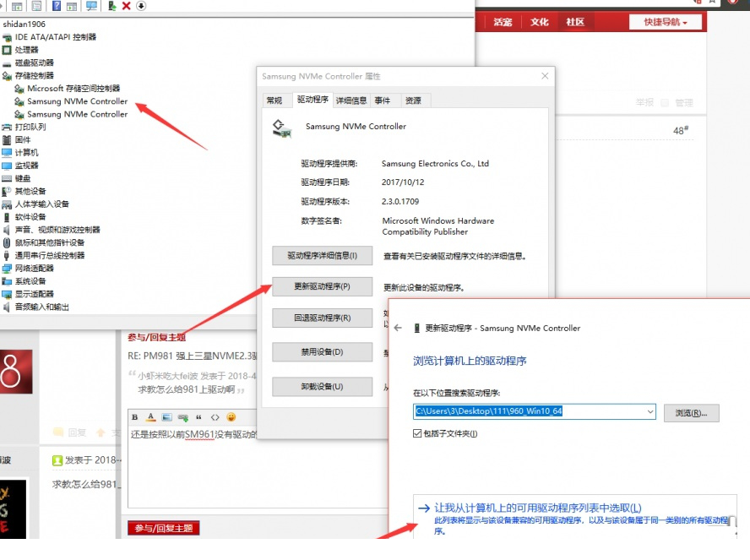This screenshot has height=560, width=750.
Task: Switch to the 驱动程序 tab
Action: (312, 100)
